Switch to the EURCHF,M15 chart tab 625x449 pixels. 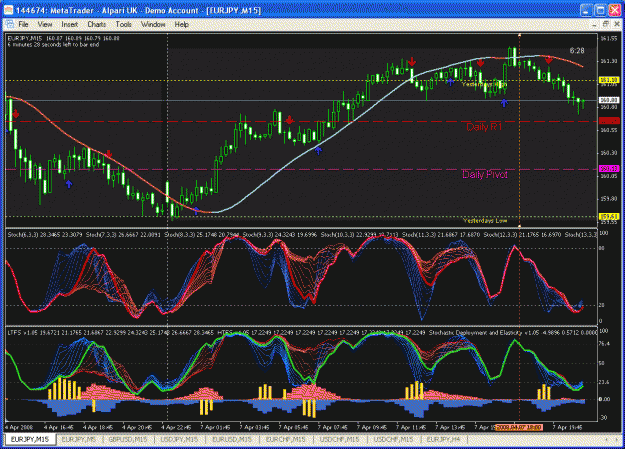[285, 439]
